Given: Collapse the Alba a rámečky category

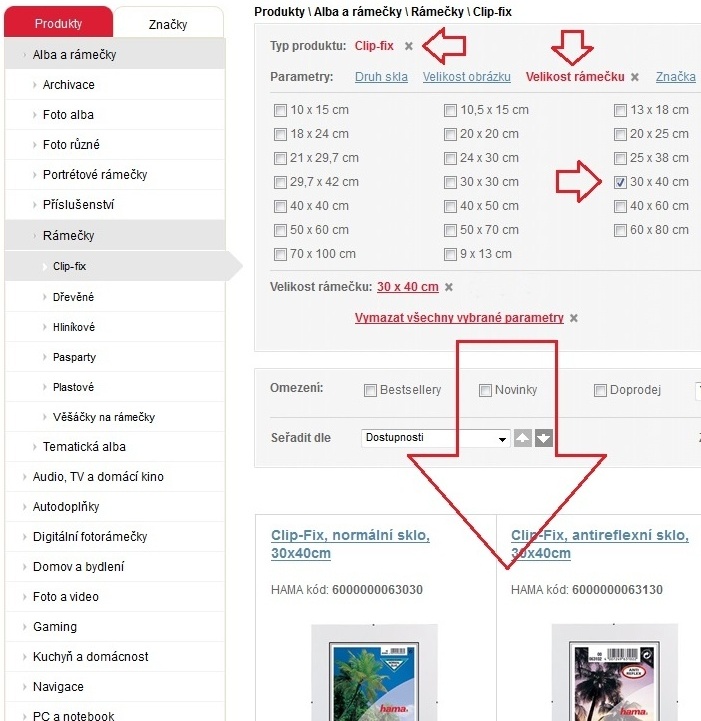Looking at the screenshot, I should [115, 54].
